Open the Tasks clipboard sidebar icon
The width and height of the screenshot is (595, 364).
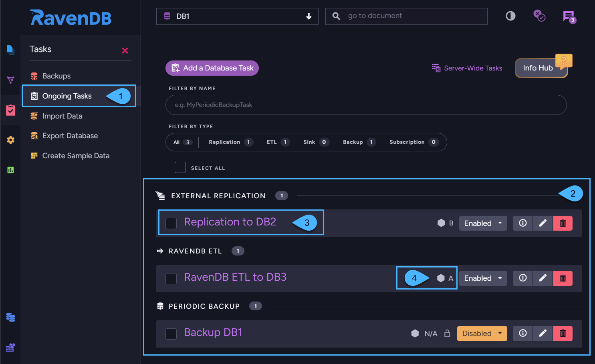(x=10, y=110)
